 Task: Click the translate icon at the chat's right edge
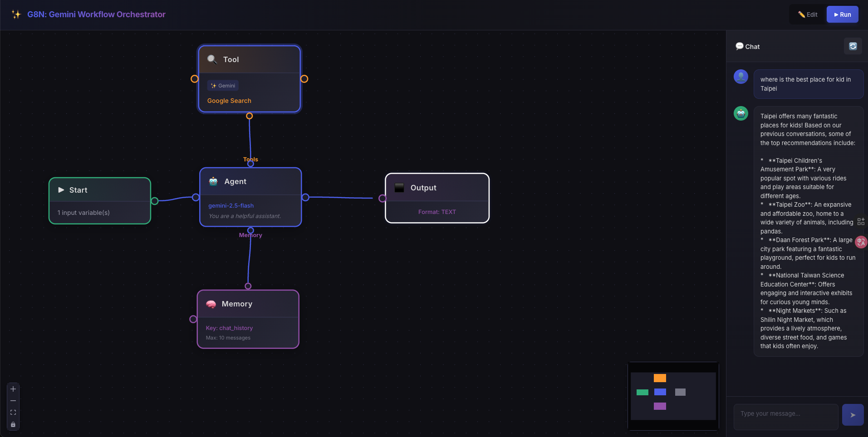point(861,242)
